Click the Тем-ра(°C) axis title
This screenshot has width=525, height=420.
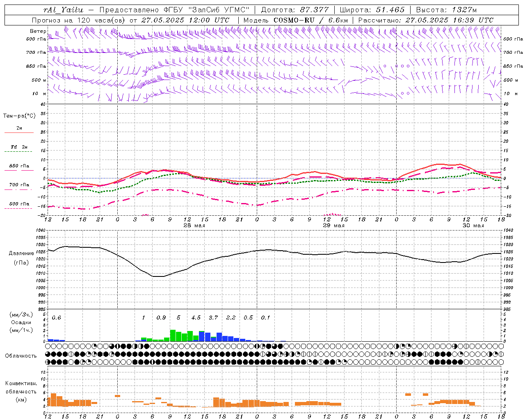(x=19, y=116)
